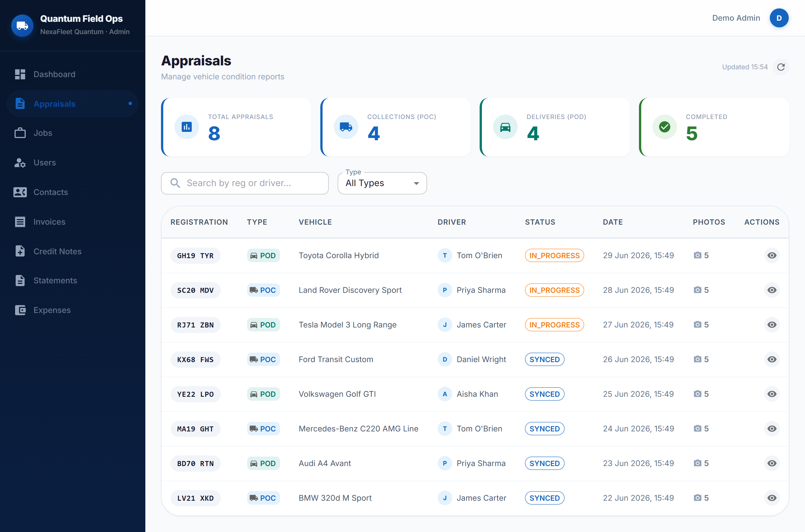
Task: Click the SC20 MDV registration plate
Action: [195, 290]
